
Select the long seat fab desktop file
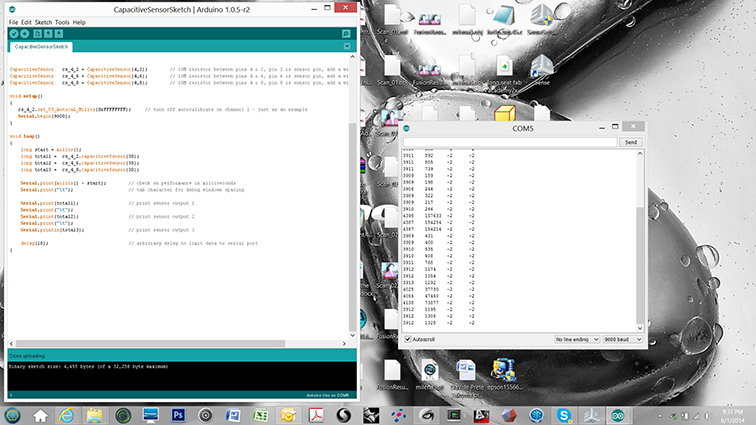pyautogui.click(x=504, y=75)
